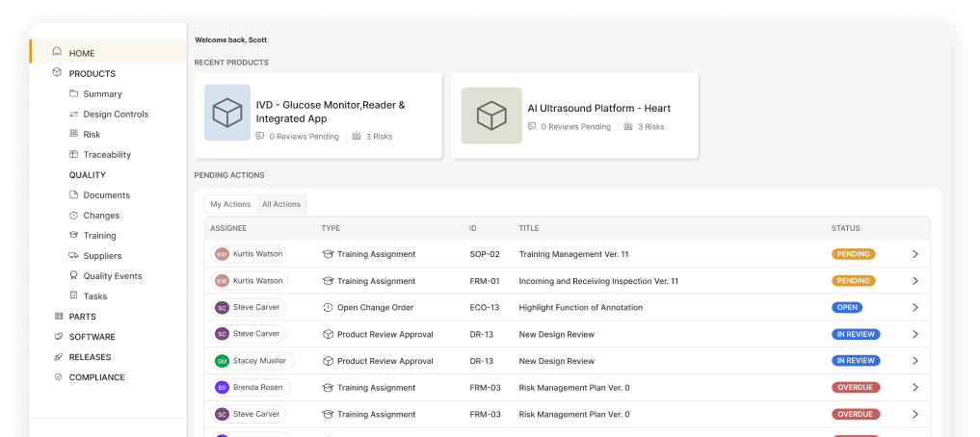Open FRM-01 Incoming Inspection row chevron
Screen dimensions: 980x437
[x=914, y=281]
